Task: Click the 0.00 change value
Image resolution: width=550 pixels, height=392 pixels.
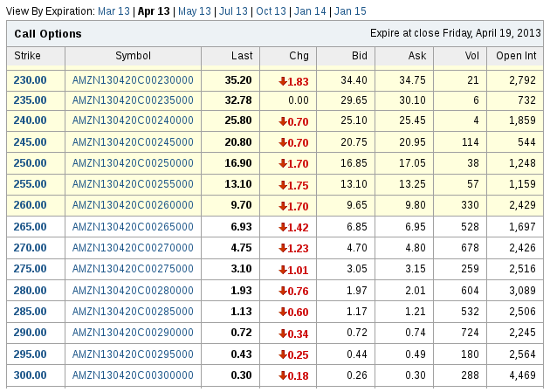Action: (x=299, y=100)
